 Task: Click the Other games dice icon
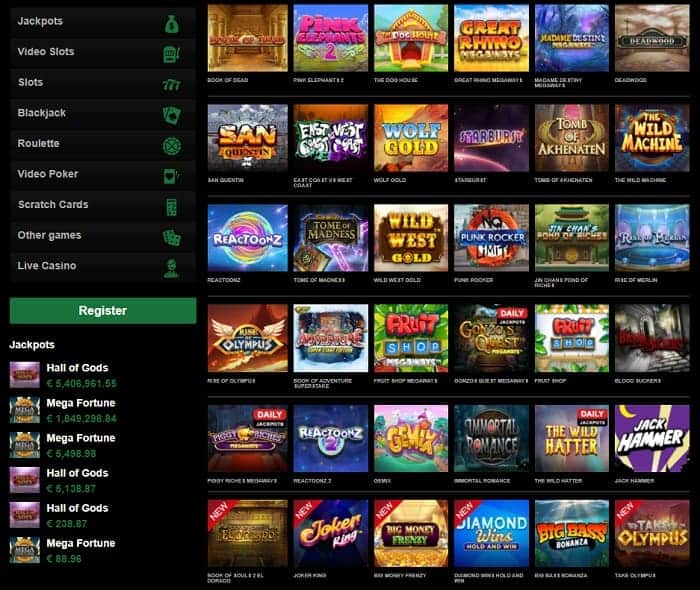click(x=172, y=237)
